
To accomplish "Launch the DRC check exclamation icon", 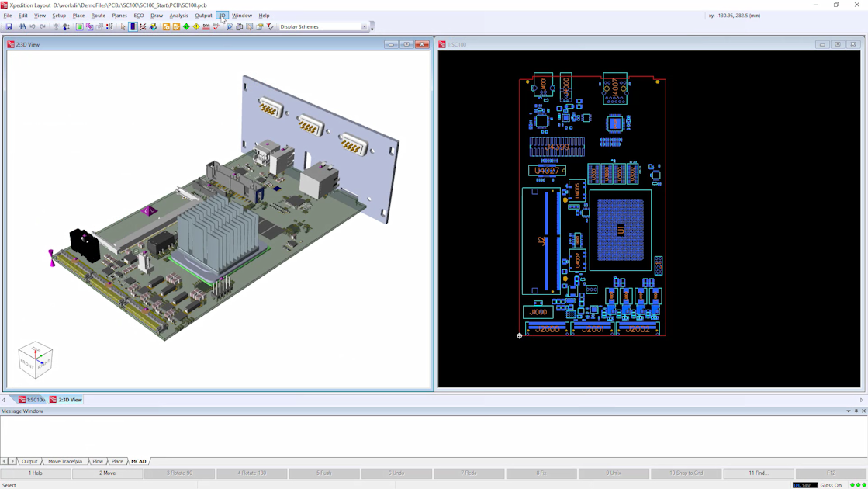I will click(196, 26).
